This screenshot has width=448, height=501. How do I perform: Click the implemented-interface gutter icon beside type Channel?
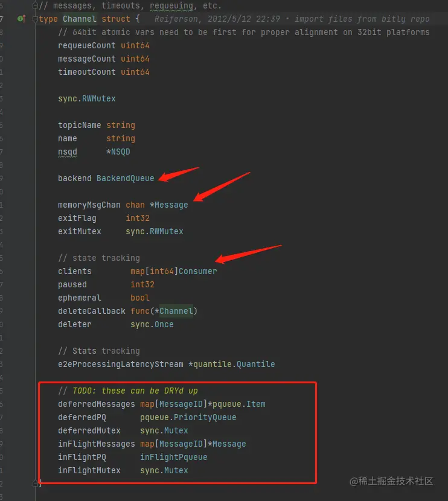point(21,19)
